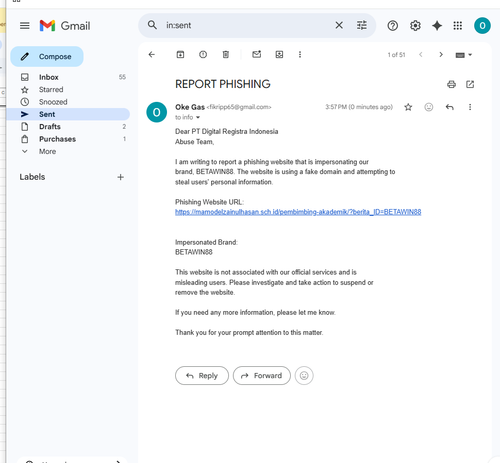Click the '3:57 PM (0 minutes ago)' timestamp

pos(359,107)
